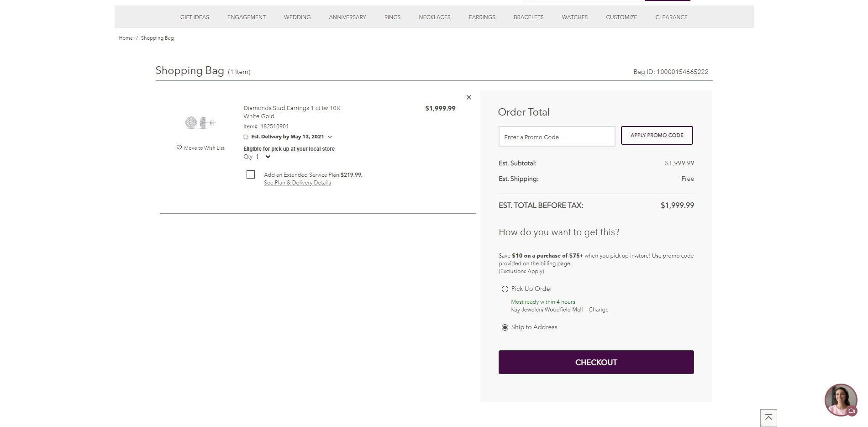
Task: Click the promo code input field
Action: click(x=556, y=136)
